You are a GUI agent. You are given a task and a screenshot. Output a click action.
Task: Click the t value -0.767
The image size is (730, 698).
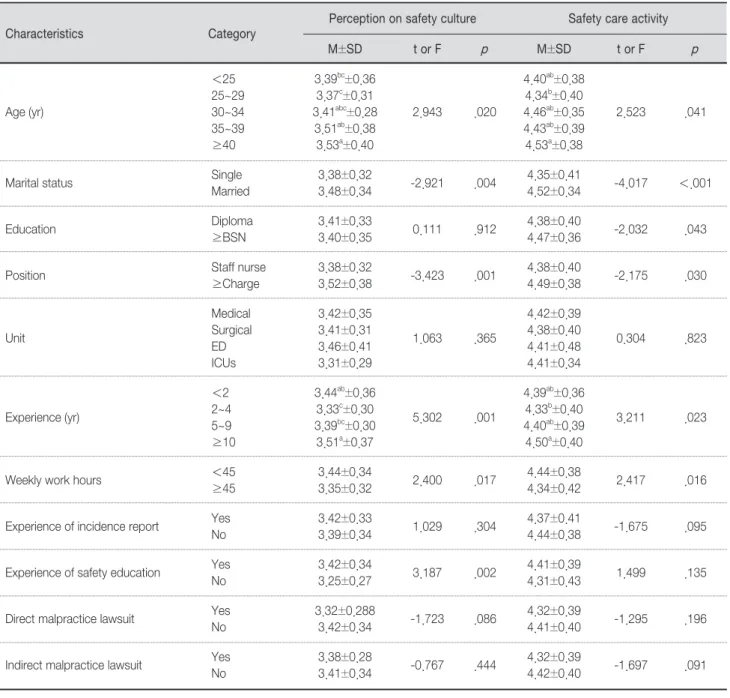427,665
